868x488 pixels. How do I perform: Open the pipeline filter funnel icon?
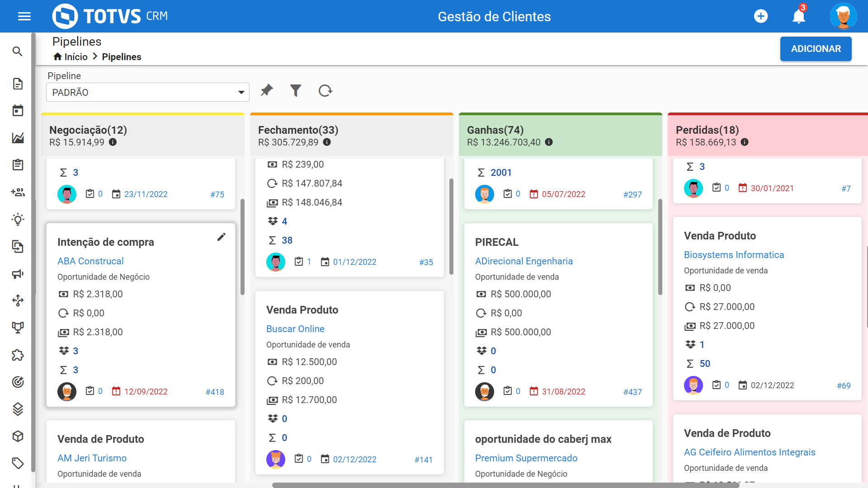tap(295, 91)
